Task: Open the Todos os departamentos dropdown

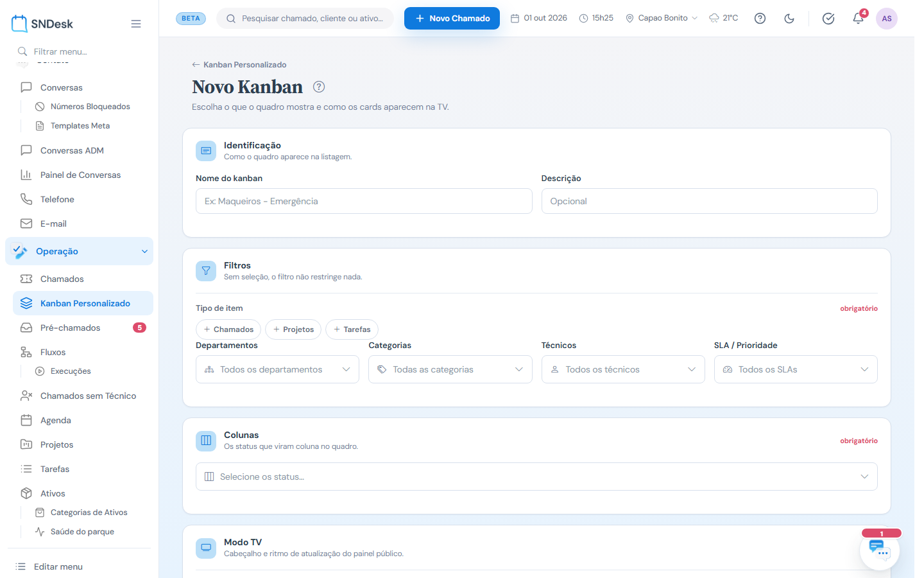Action: pyautogui.click(x=277, y=369)
